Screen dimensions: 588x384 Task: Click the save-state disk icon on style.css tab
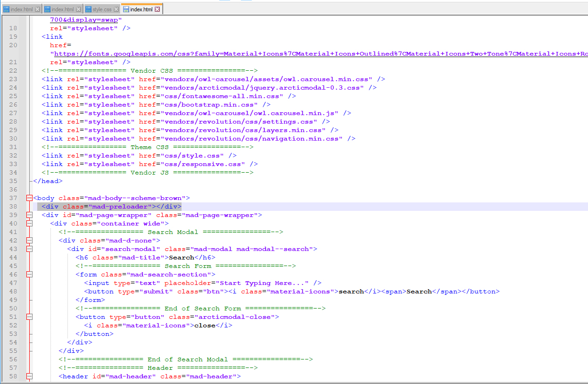coord(88,9)
